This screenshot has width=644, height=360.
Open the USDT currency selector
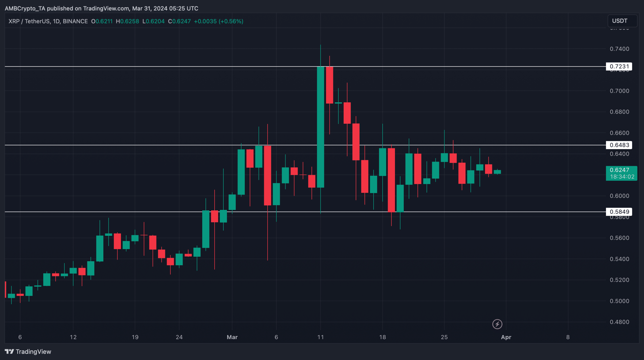[x=622, y=21]
